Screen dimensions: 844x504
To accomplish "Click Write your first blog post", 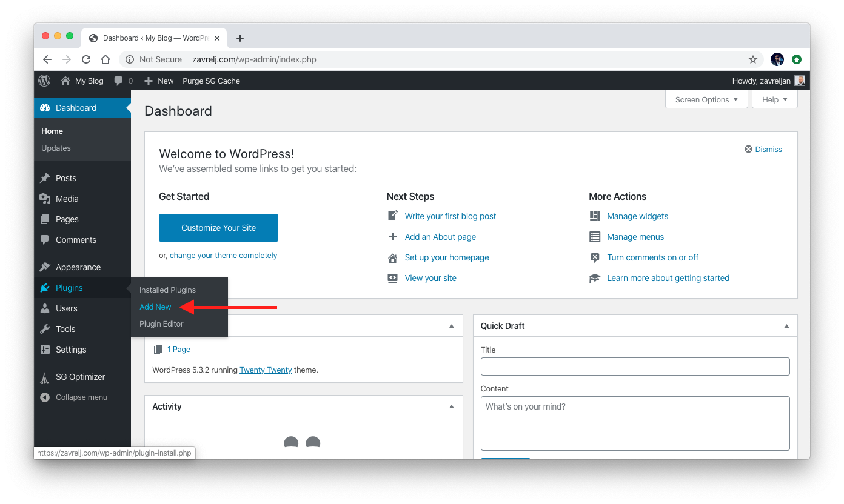I will point(450,216).
